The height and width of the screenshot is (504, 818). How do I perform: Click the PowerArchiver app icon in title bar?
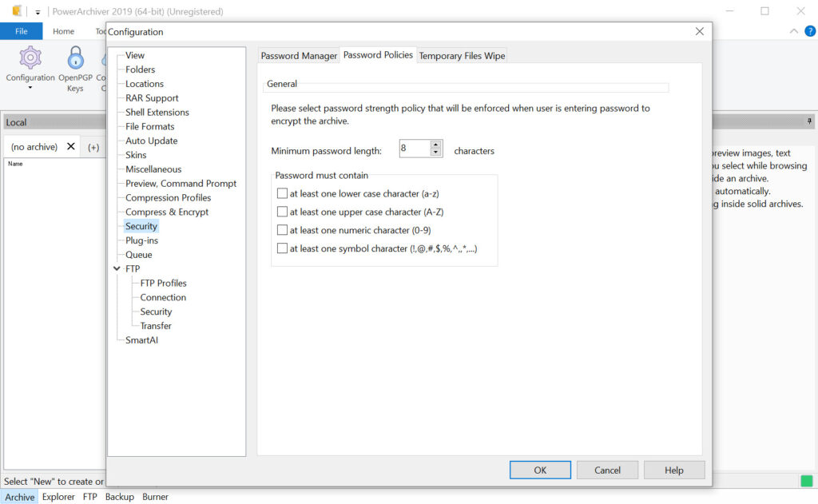(x=17, y=11)
